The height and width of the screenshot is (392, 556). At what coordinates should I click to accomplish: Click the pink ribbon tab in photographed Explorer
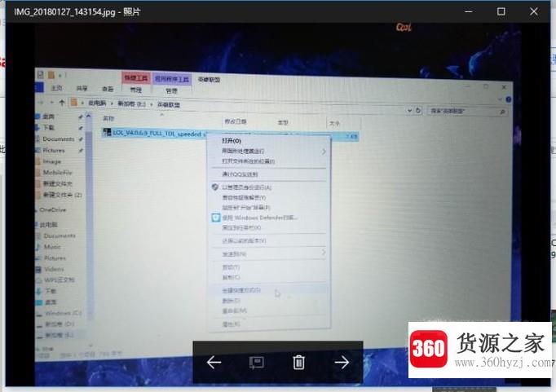click(x=136, y=78)
